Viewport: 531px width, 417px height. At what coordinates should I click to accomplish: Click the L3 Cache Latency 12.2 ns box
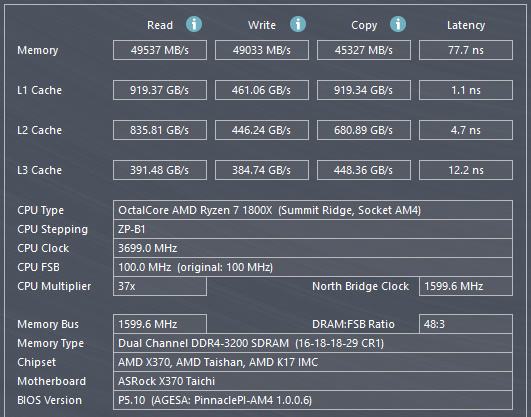pos(466,170)
